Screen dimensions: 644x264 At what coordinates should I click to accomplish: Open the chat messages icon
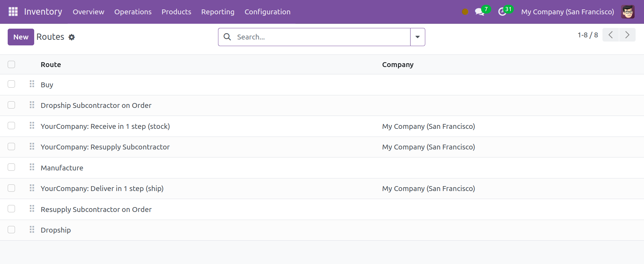[x=479, y=12]
